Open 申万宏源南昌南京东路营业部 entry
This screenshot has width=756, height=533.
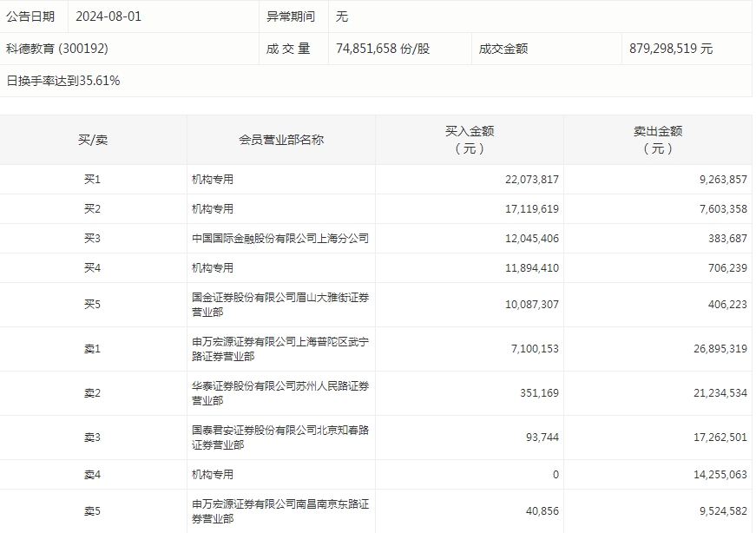coord(280,511)
